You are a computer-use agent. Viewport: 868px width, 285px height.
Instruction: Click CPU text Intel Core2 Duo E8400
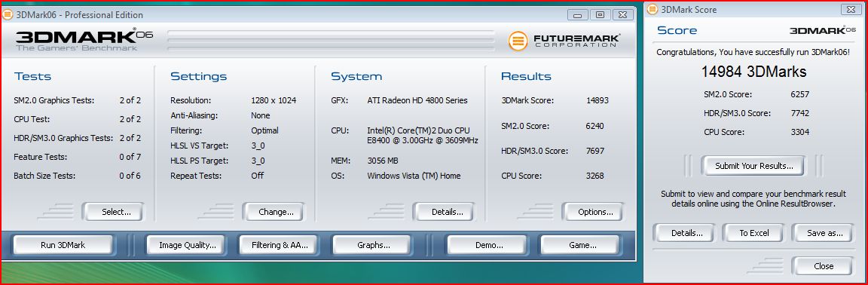423,135
